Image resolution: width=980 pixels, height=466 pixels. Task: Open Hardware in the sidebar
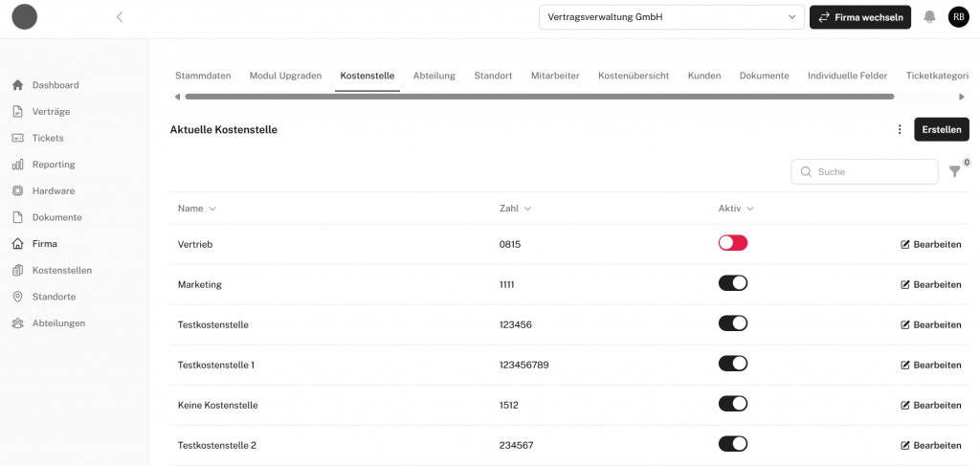pyautogui.click(x=53, y=190)
